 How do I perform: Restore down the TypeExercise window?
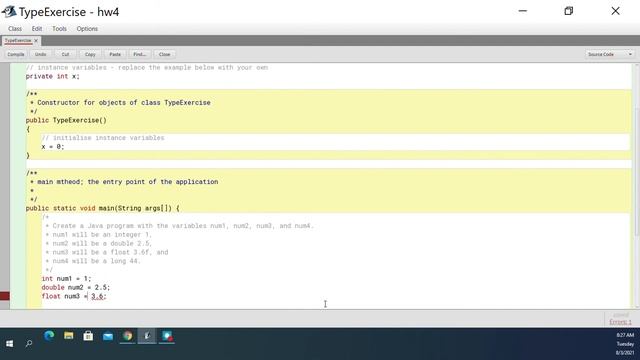(569, 11)
